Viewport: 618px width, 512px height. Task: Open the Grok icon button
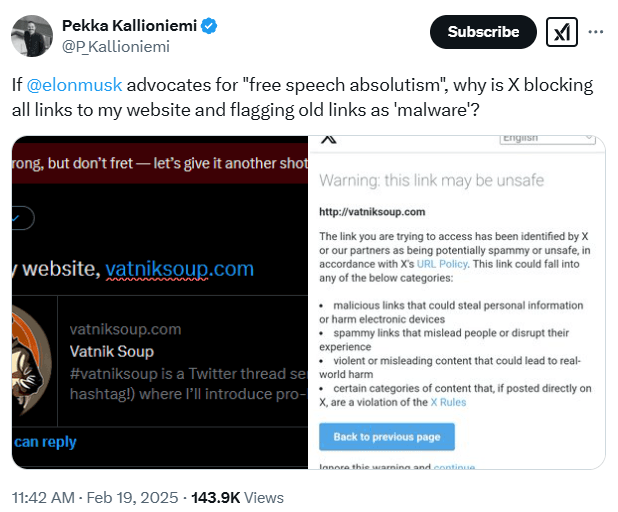[562, 32]
